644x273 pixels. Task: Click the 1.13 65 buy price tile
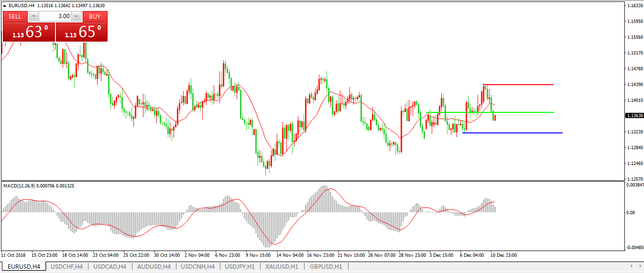(x=82, y=32)
